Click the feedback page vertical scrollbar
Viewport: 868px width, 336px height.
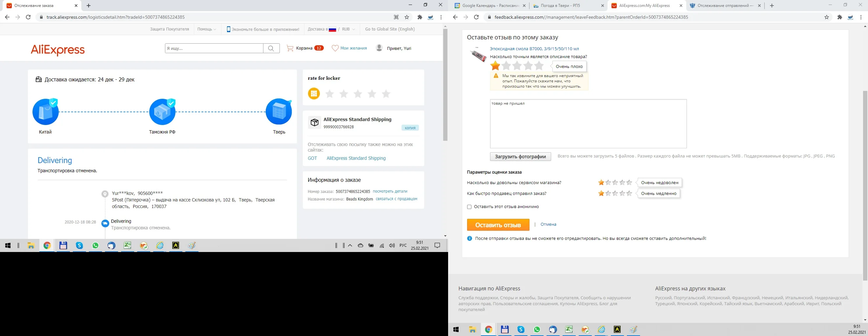[x=865, y=185]
